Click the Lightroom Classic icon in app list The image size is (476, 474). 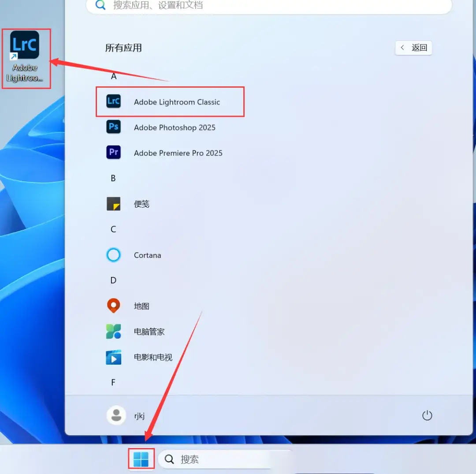[x=114, y=101]
